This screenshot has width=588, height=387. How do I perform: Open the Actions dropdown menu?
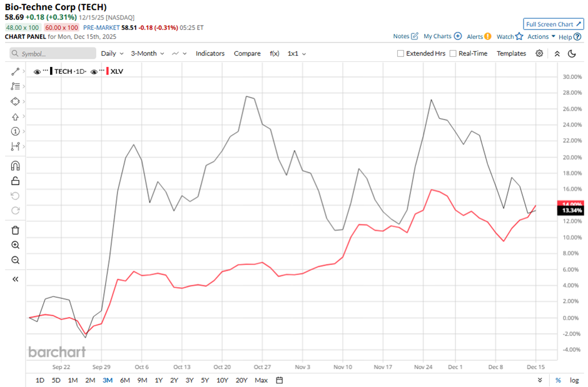[541, 36]
